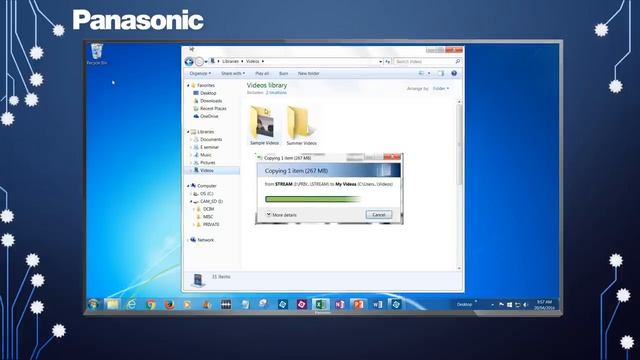640x360 pixels.
Task: Open the Share with menu
Action: 233,73
